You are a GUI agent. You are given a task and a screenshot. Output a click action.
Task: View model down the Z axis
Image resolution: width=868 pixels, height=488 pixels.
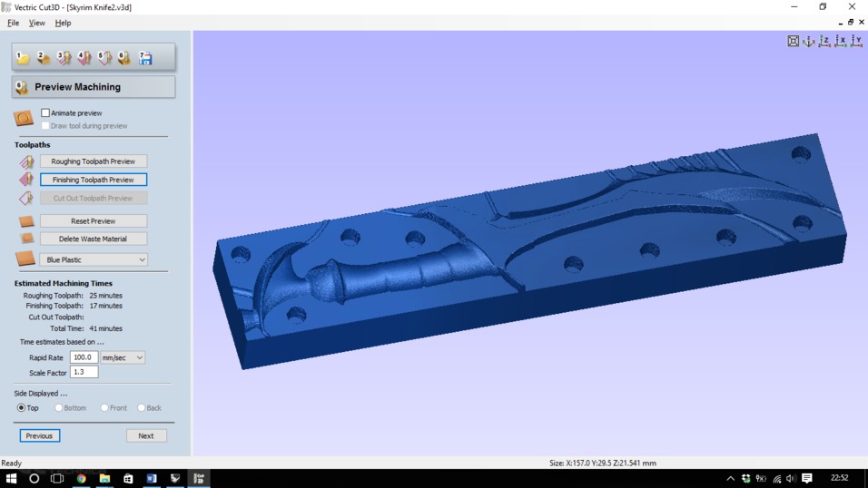[x=824, y=41]
